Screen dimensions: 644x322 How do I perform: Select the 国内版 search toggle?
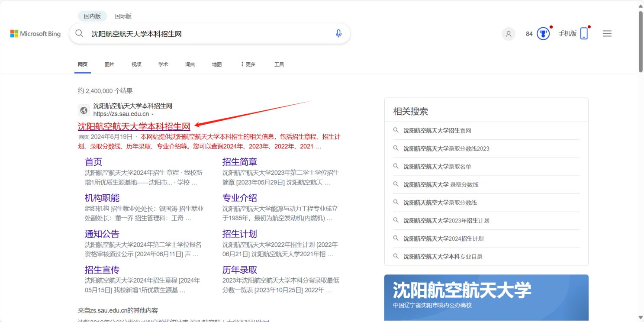pos(92,16)
